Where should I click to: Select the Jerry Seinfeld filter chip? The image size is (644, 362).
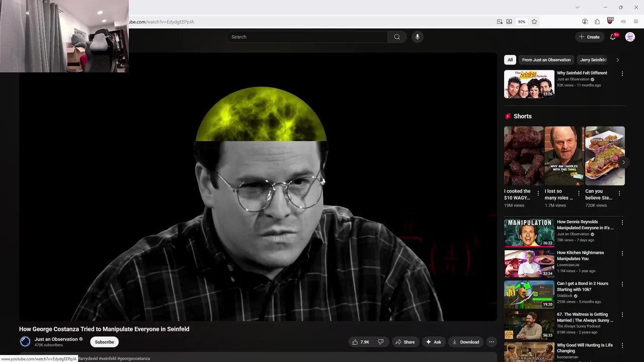[x=593, y=60]
